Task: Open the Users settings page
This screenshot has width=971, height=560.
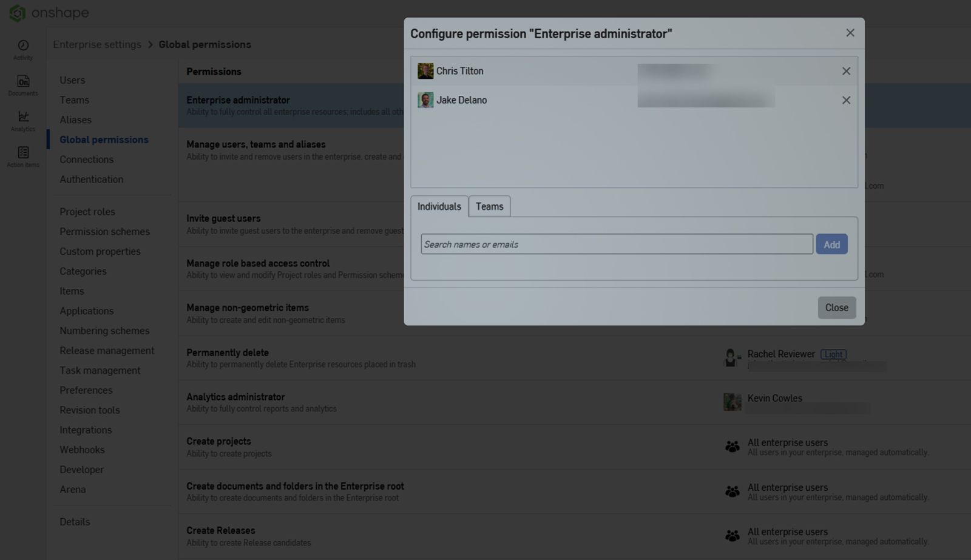Action: (72, 79)
